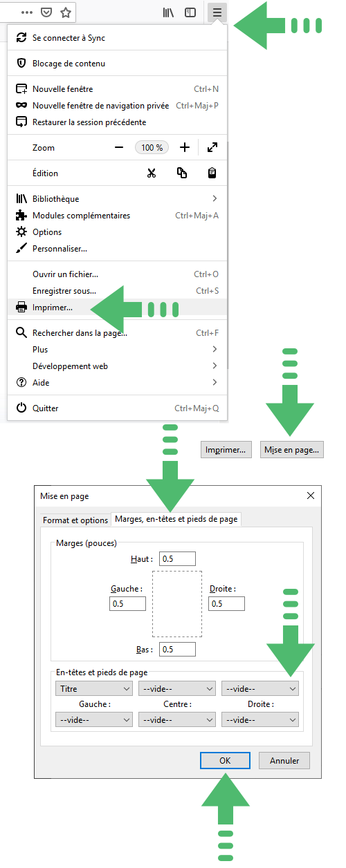The image size is (346, 868).
Task: Zoom in with the plus icon
Action: tap(185, 147)
